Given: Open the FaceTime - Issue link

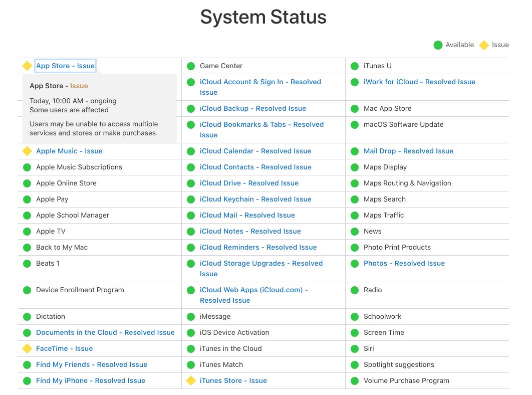Looking at the screenshot, I should (65, 348).
